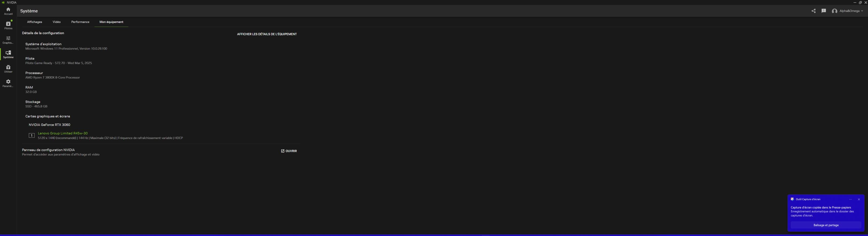Screen dimensions: 868x236
Task: Switch to the Affichages tab
Action: tap(34, 22)
